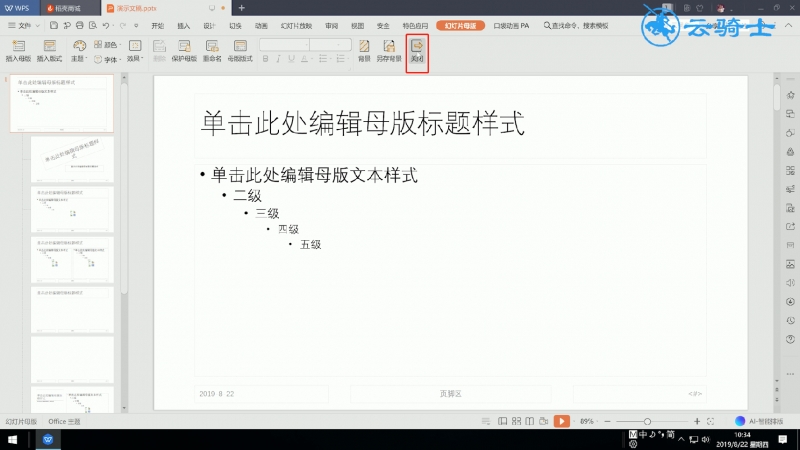Click the Undo arrow icon
Viewport: 800px width, 450px height.
[106, 26]
